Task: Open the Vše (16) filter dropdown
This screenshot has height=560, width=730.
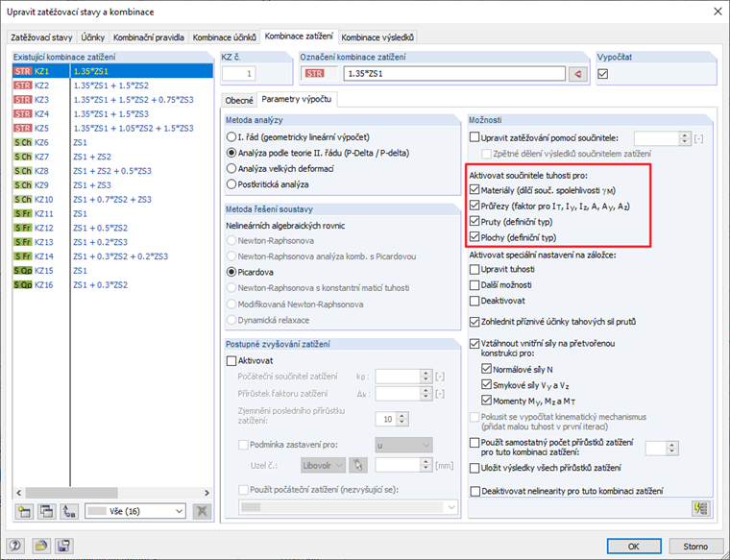Action: click(135, 511)
